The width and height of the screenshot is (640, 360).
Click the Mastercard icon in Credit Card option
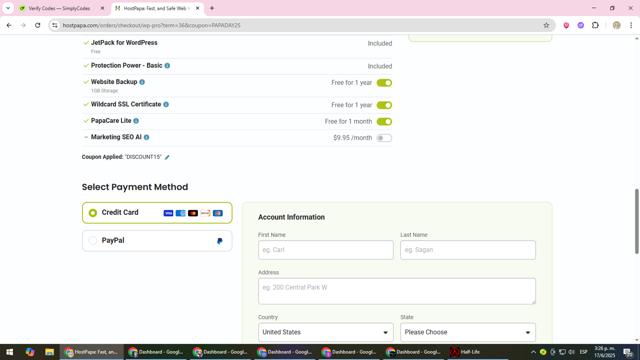pos(193,213)
